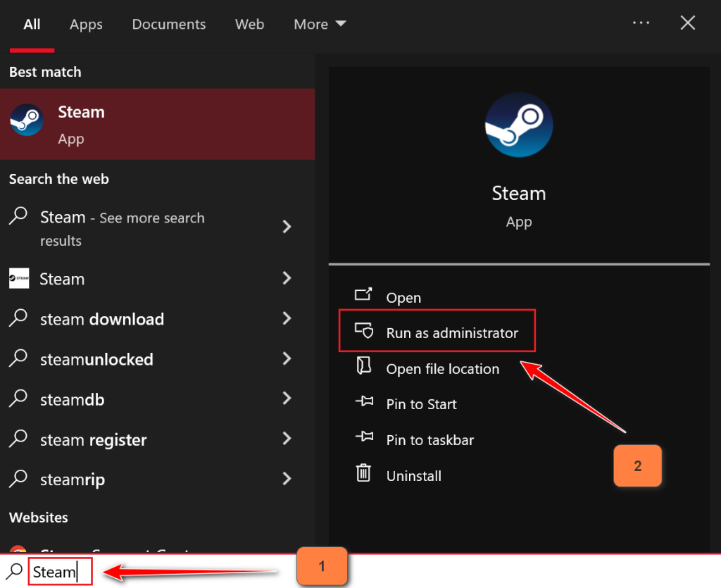
Task: Expand the steam register suggestion chevron
Action: pos(287,439)
